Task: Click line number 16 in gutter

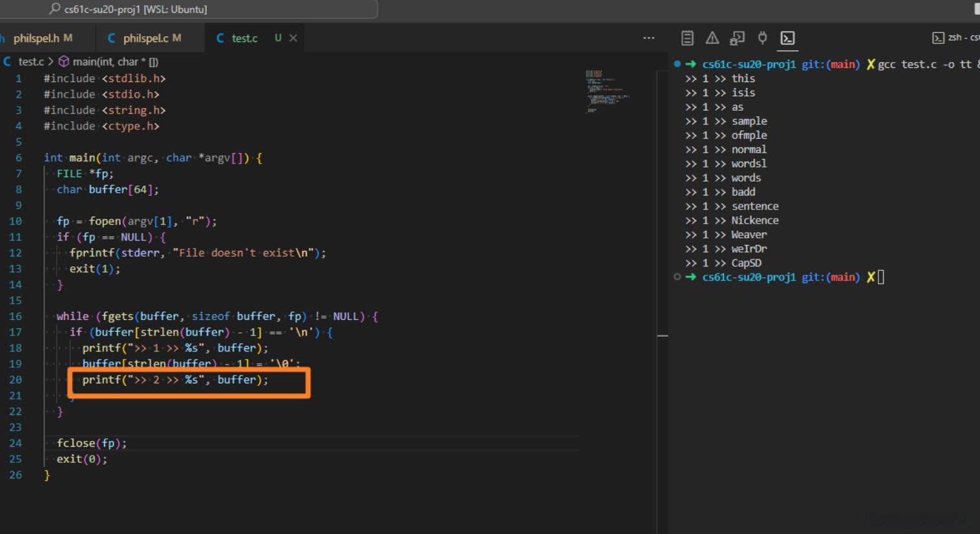Action: [x=16, y=316]
